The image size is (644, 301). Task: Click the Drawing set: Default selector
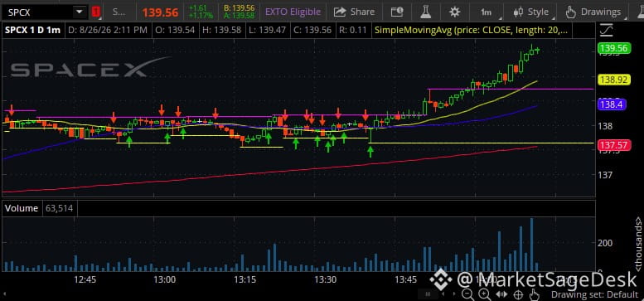click(595, 294)
